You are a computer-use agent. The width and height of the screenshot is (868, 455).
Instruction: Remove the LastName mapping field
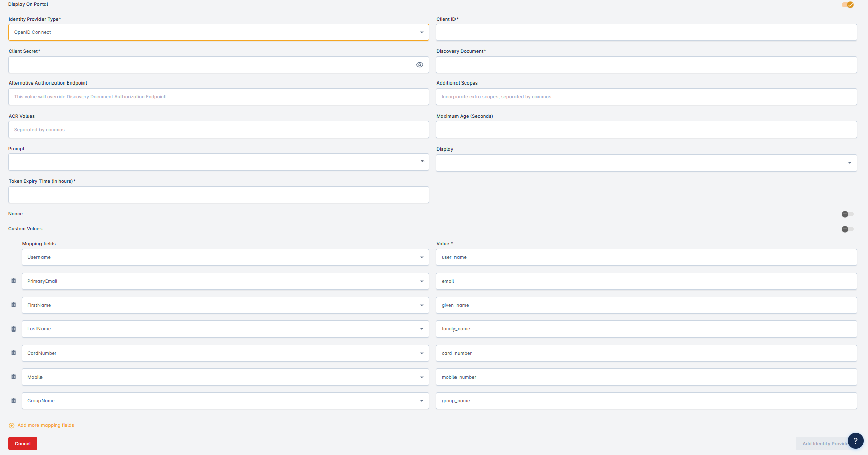tap(14, 329)
